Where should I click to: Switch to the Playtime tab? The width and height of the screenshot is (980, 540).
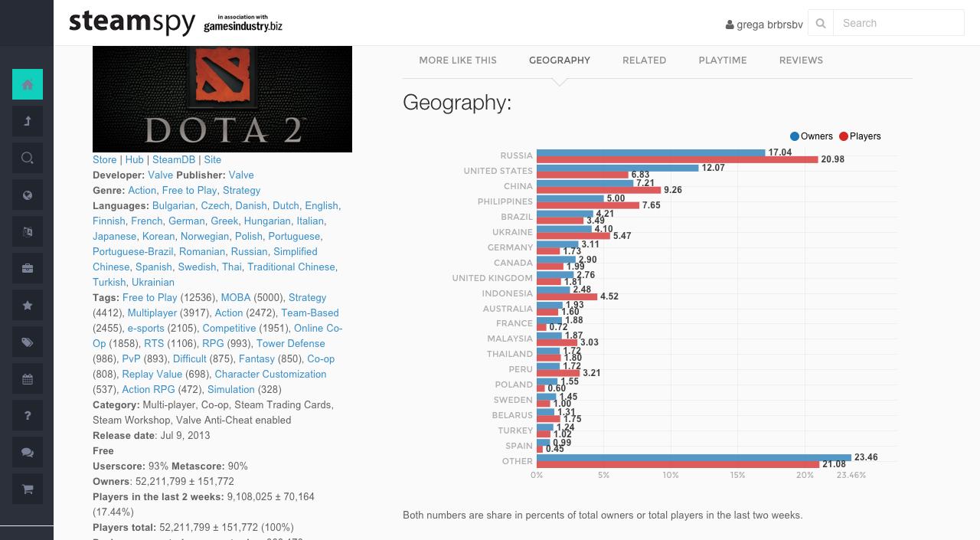pyautogui.click(x=722, y=60)
